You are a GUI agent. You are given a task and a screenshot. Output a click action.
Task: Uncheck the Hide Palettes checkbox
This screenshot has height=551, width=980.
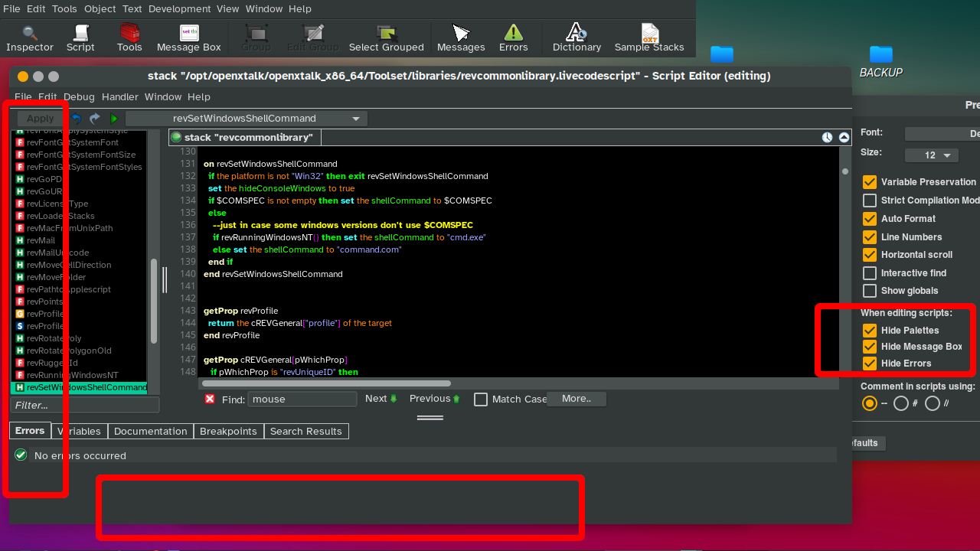[x=870, y=331]
